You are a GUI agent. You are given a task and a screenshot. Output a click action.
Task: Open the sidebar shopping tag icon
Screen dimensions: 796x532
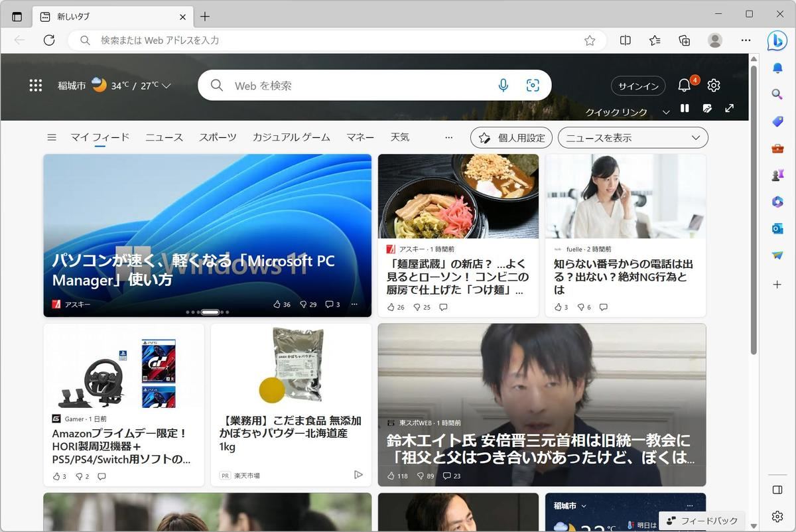click(x=777, y=121)
